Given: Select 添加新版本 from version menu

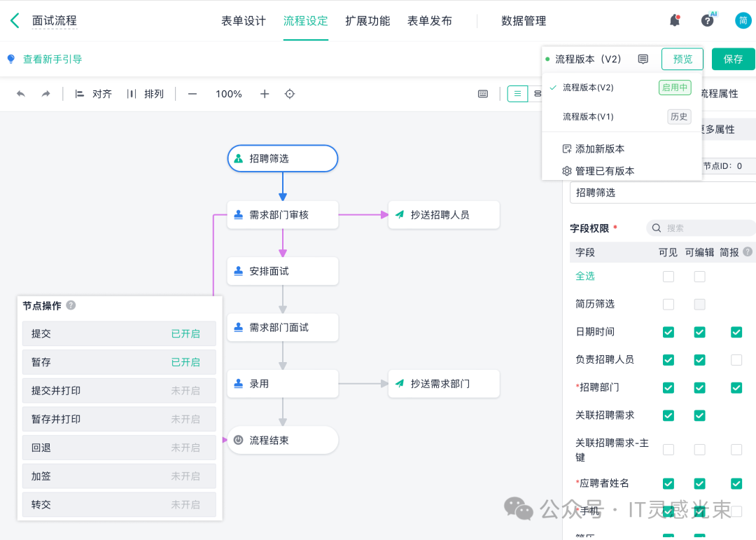Looking at the screenshot, I should [x=599, y=149].
